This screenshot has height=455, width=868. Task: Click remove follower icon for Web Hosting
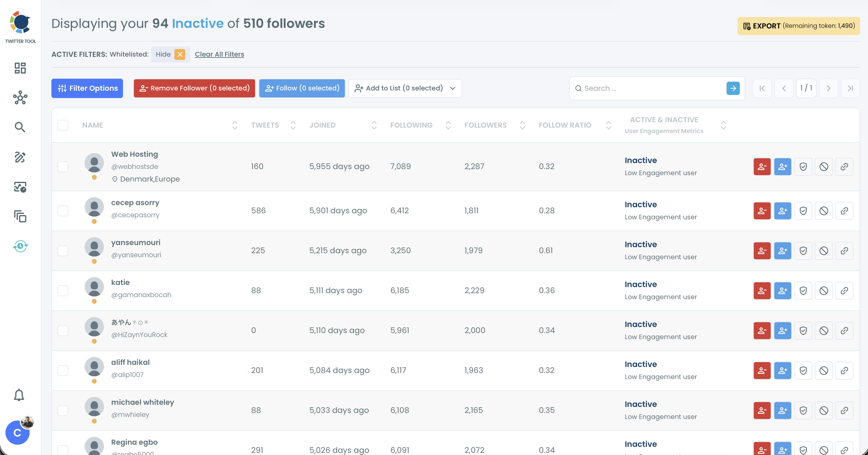762,166
